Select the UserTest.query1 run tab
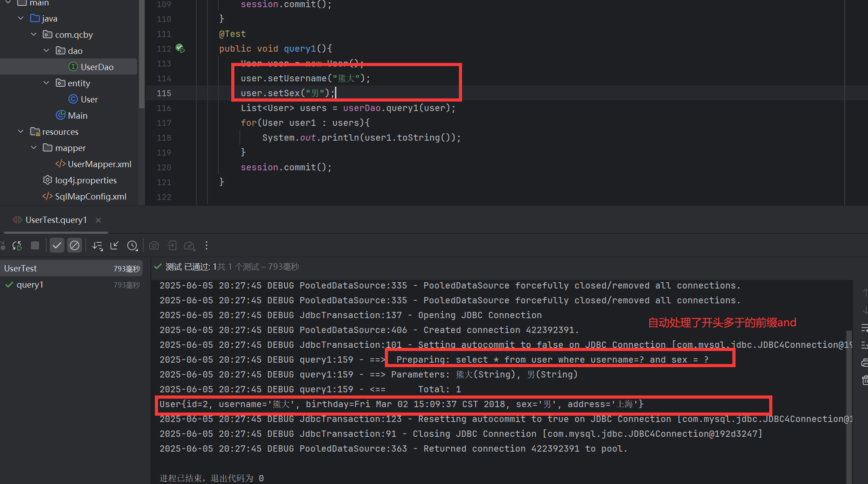The height and width of the screenshot is (484, 868). click(56, 220)
